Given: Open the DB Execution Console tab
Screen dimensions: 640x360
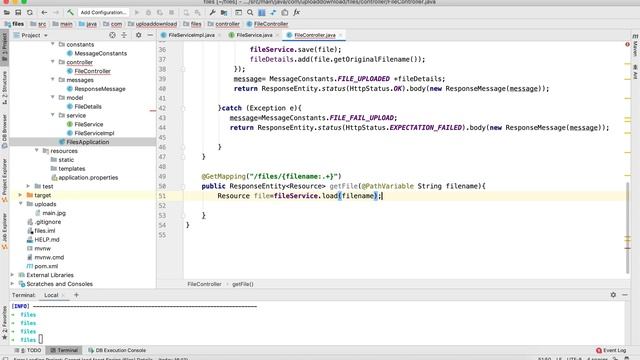Looking at the screenshot, I should point(117,350).
